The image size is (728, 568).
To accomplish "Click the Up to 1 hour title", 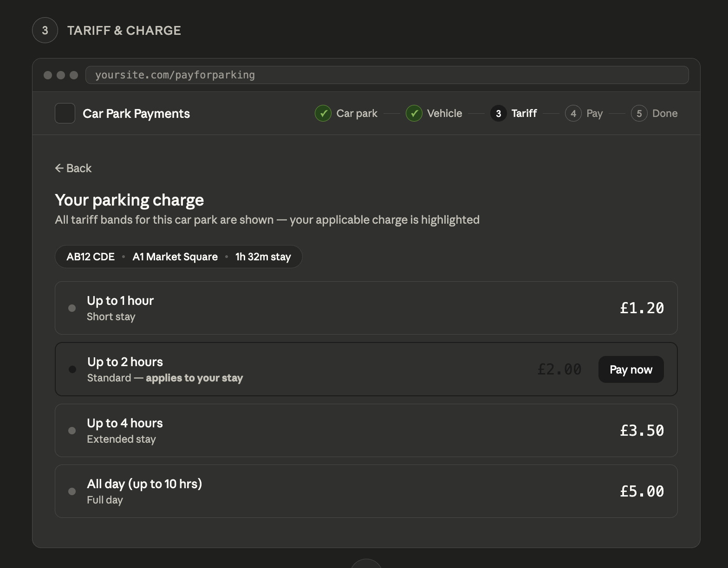I will click(120, 301).
